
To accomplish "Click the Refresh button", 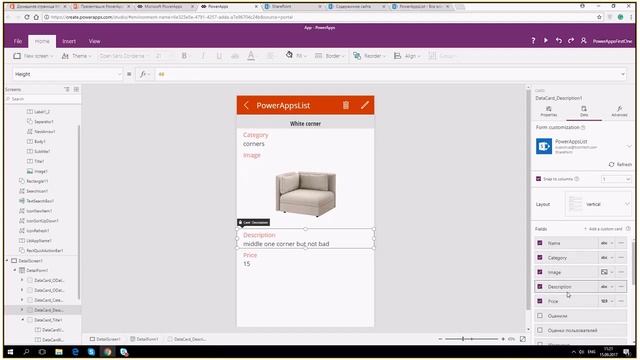I will coord(620,164).
